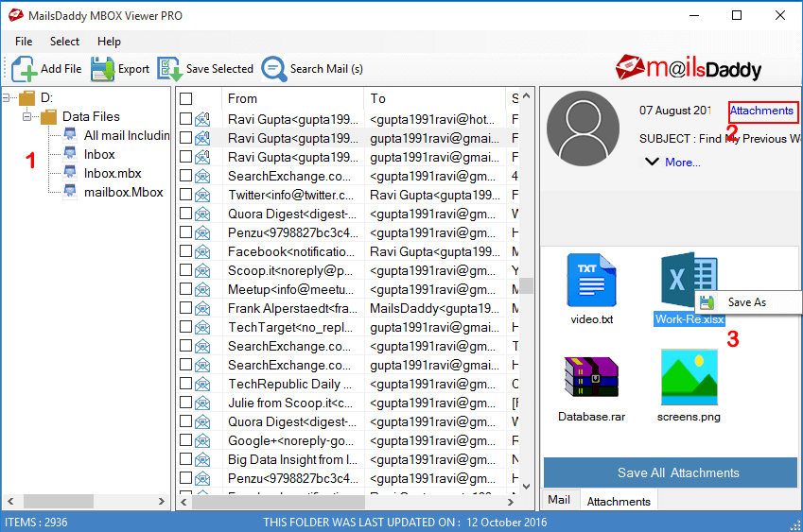803x532 pixels.
Task: Choose Save As from the context menu
Action: [748, 302]
